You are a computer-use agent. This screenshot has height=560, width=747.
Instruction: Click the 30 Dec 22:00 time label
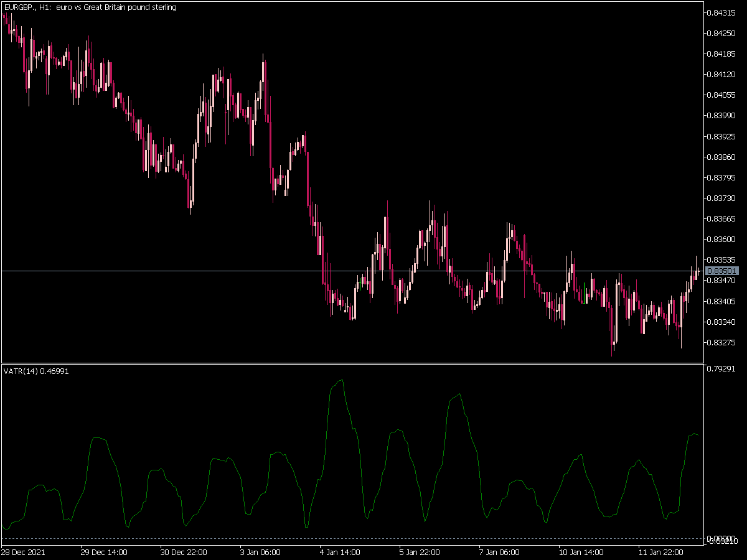pyautogui.click(x=184, y=552)
